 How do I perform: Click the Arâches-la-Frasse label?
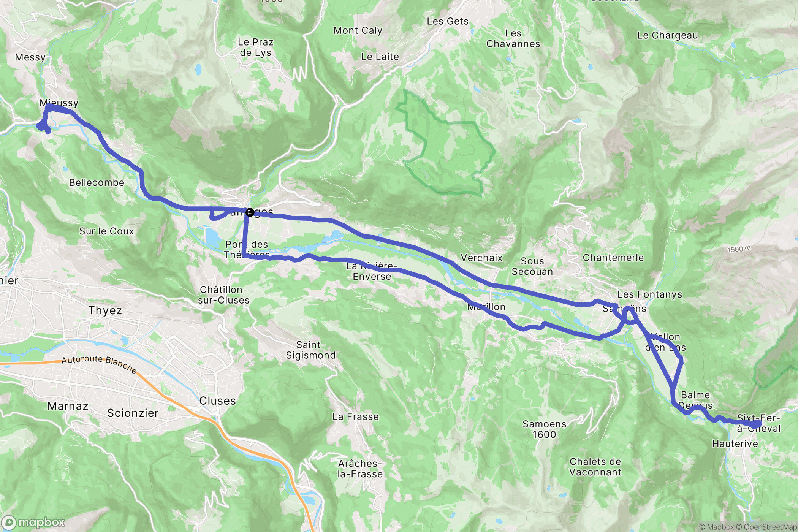[x=360, y=469]
